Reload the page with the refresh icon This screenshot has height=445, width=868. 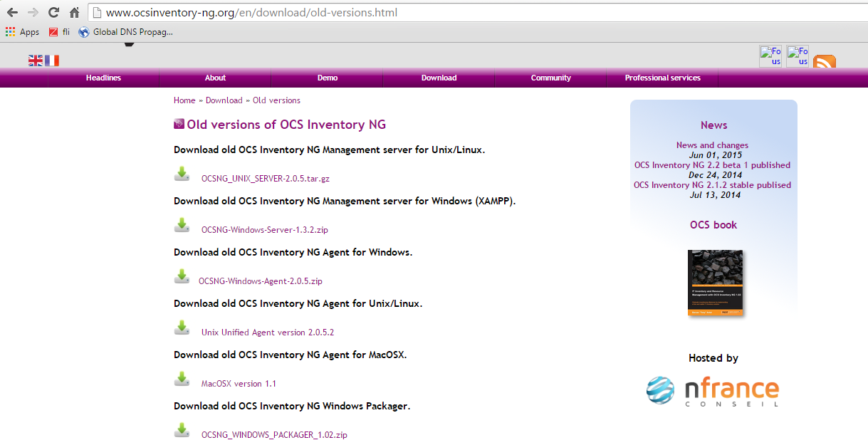point(53,13)
